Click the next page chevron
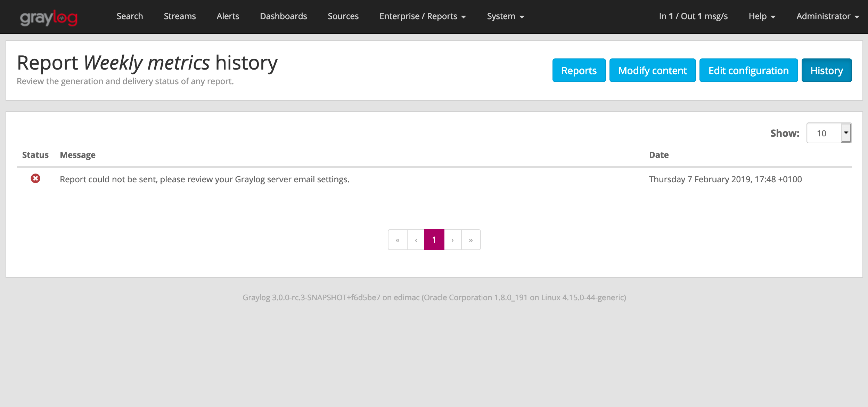The height and width of the screenshot is (407, 868). point(452,240)
